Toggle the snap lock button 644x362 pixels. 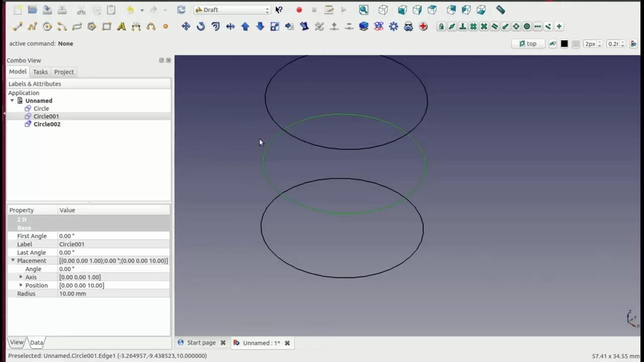click(441, 27)
